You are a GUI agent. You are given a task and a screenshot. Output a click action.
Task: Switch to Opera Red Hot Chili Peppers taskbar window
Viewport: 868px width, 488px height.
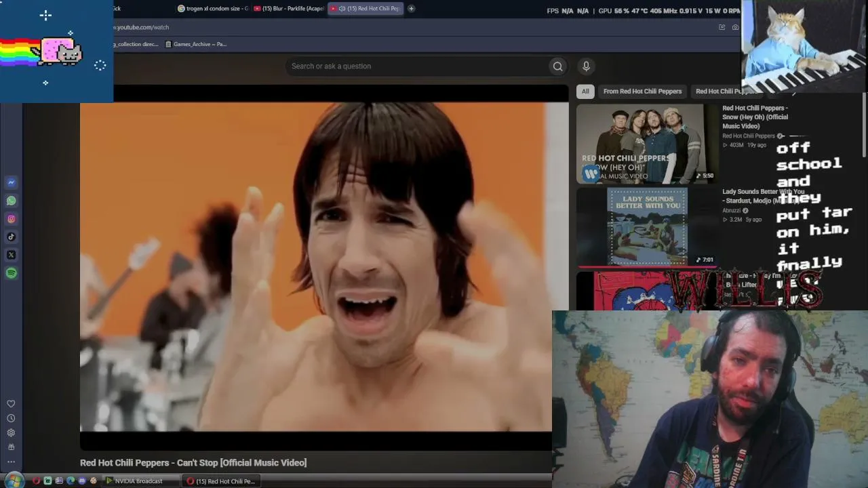tap(221, 481)
